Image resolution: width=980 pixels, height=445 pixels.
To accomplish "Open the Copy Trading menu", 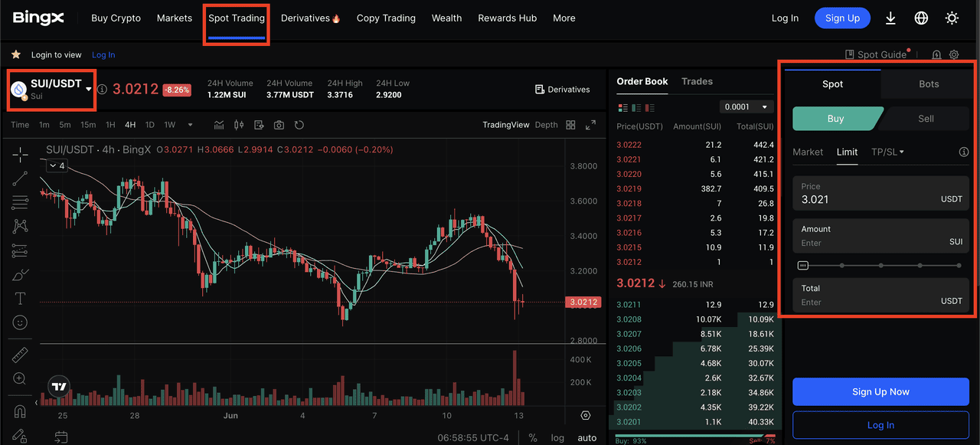I will tap(386, 18).
